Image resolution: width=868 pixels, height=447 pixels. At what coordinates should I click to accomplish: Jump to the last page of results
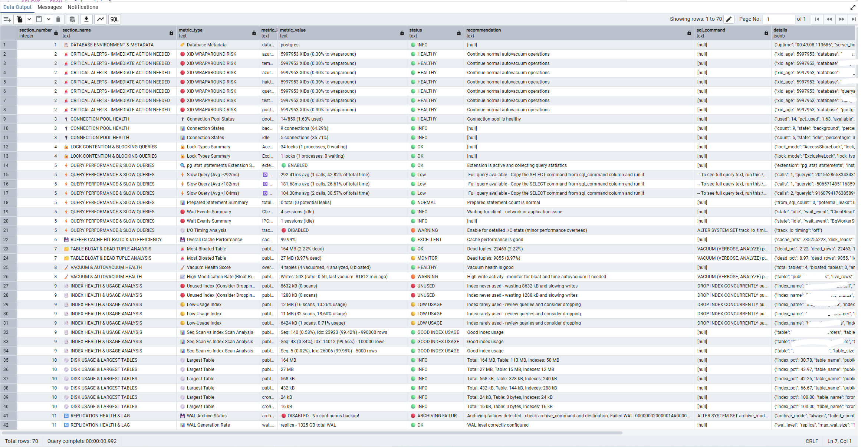[854, 19]
